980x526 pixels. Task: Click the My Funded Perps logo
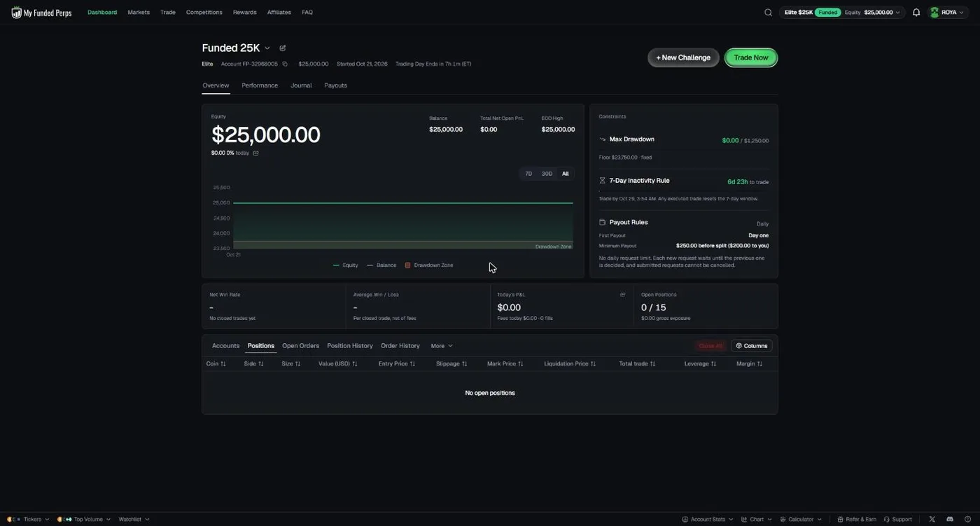(x=41, y=13)
